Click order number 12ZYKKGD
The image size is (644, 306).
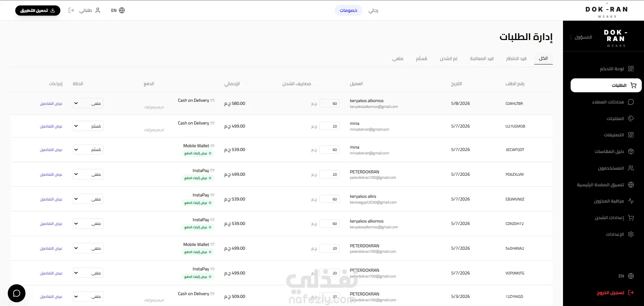point(514,297)
